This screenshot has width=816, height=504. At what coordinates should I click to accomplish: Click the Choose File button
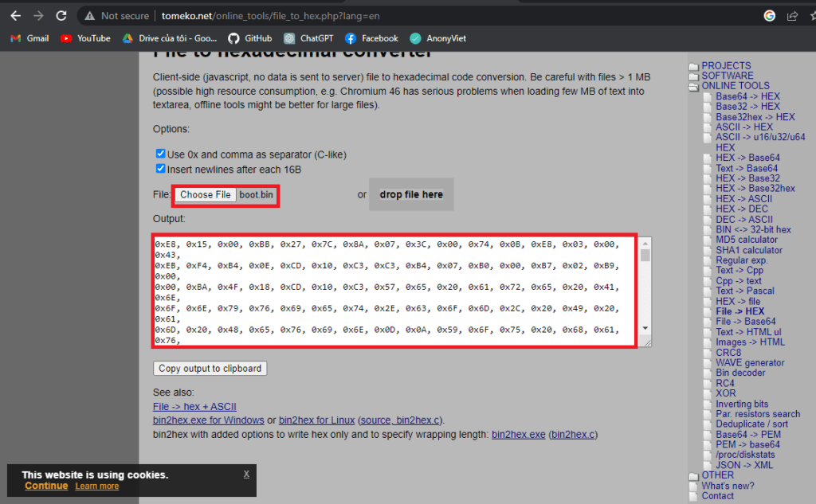click(x=205, y=195)
